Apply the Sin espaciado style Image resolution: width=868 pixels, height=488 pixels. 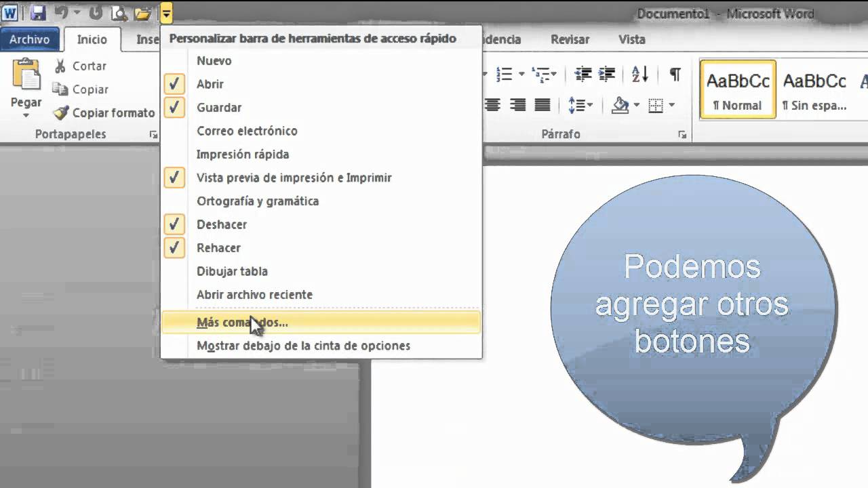pos(814,89)
